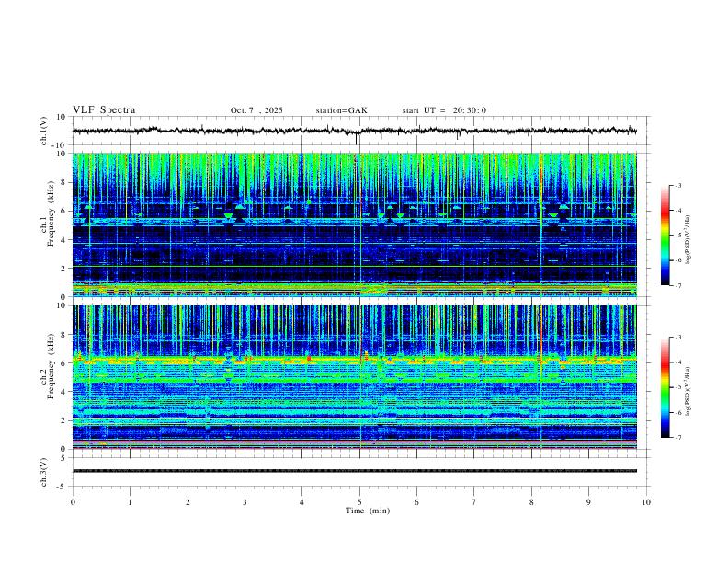Click the "Time (min)" axis title
This screenshot has width=728, height=563.
coord(368,511)
